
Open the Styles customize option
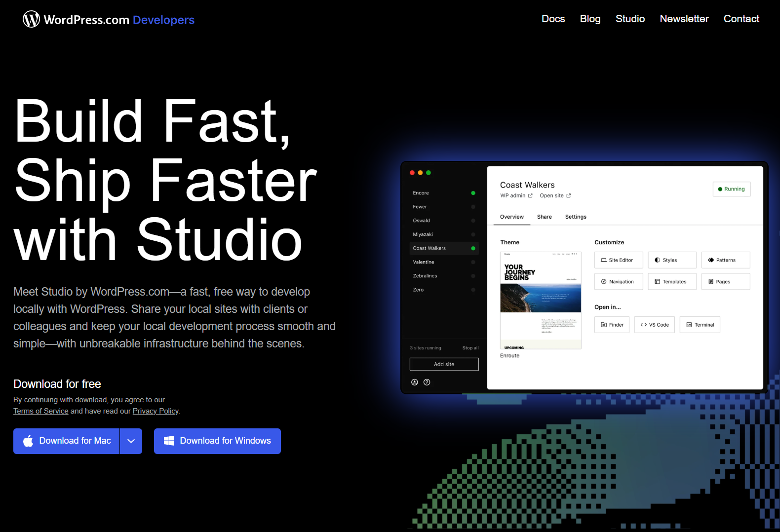[671, 260]
